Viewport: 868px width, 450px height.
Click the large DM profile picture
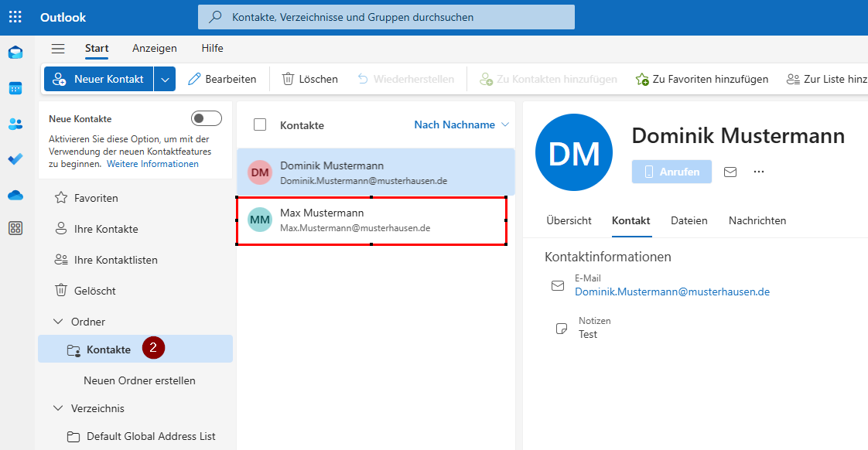(x=574, y=152)
